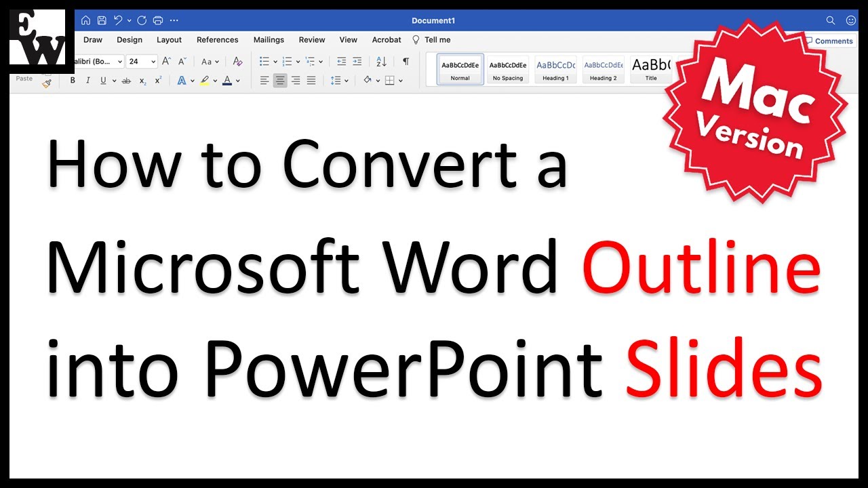Toggle underline formatting
868x488 pixels.
pos(103,81)
